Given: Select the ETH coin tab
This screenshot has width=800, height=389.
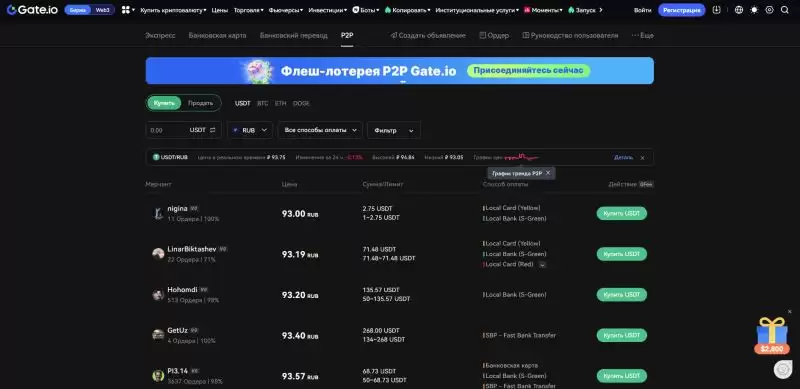Looking at the screenshot, I should 281,103.
